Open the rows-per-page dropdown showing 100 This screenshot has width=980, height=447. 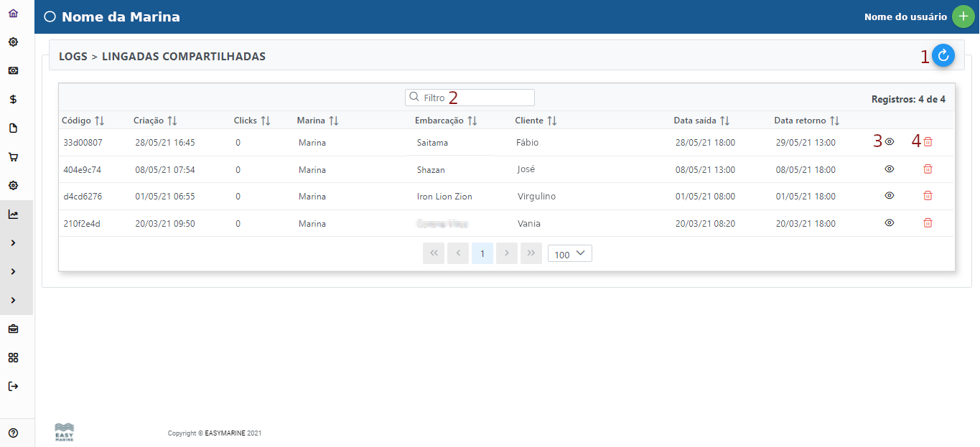(x=569, y=254)
